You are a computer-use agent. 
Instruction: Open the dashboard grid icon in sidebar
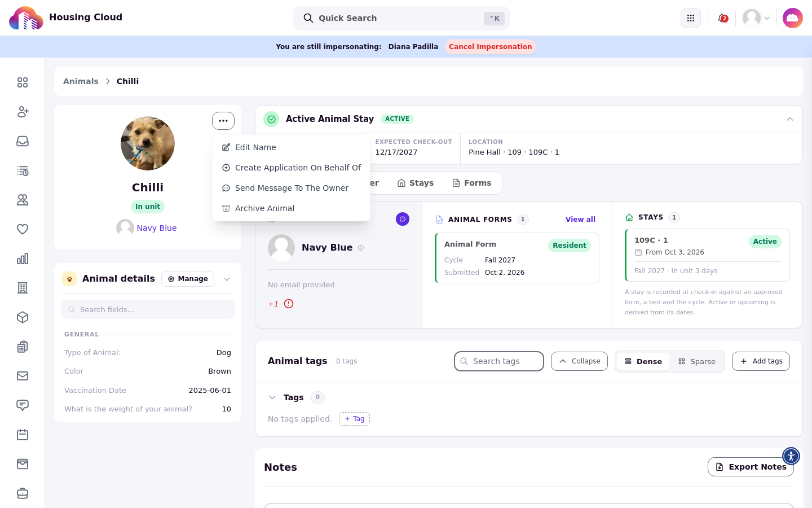pos(23,82)
